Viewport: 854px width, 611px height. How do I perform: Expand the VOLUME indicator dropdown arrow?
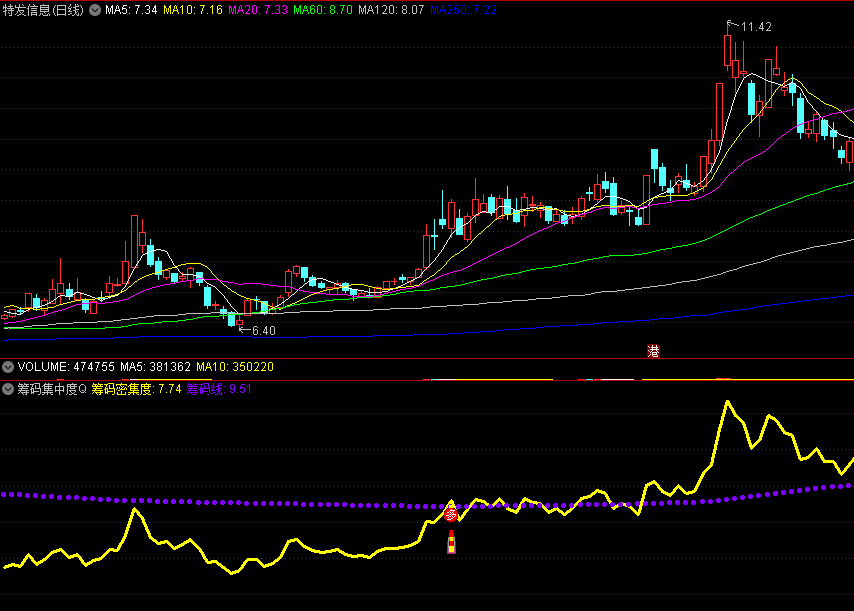point(8,366)
